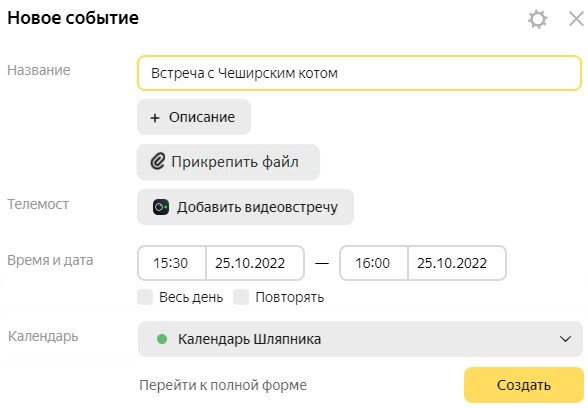The image size is (588, 408).
Task: Open start time 15:30 picker
Action: click(172, 263)
